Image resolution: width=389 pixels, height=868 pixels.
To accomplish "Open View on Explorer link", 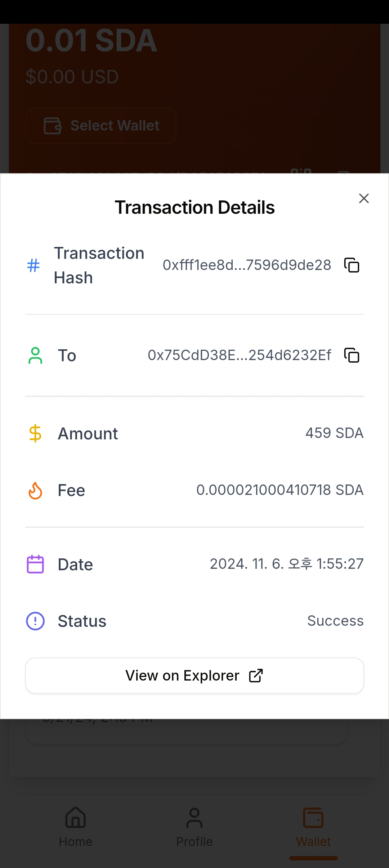I will point(194,676).
